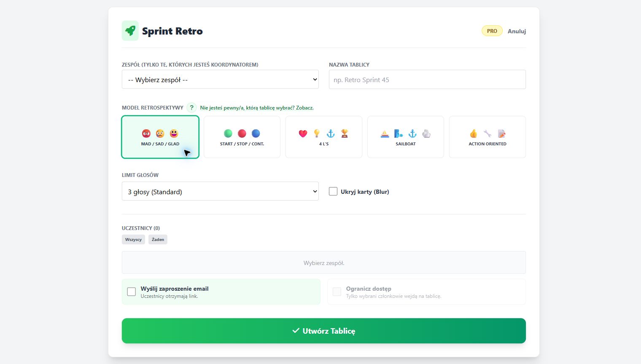This screenshot has width=641, height=364.
Task: Click 'Uczestnicy otrzymają link.' description text
Action: pos(169,296)
